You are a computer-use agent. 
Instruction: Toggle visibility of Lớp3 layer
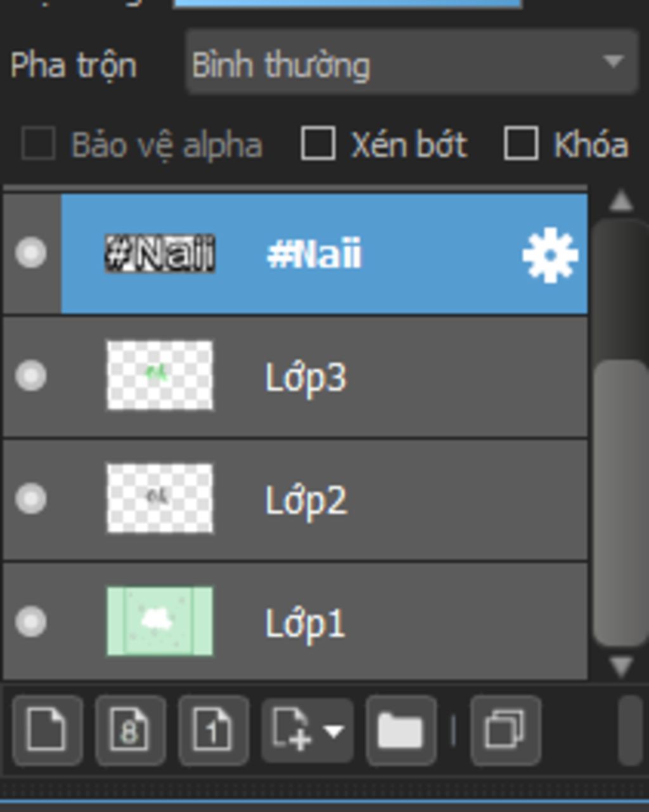(31, 375)
